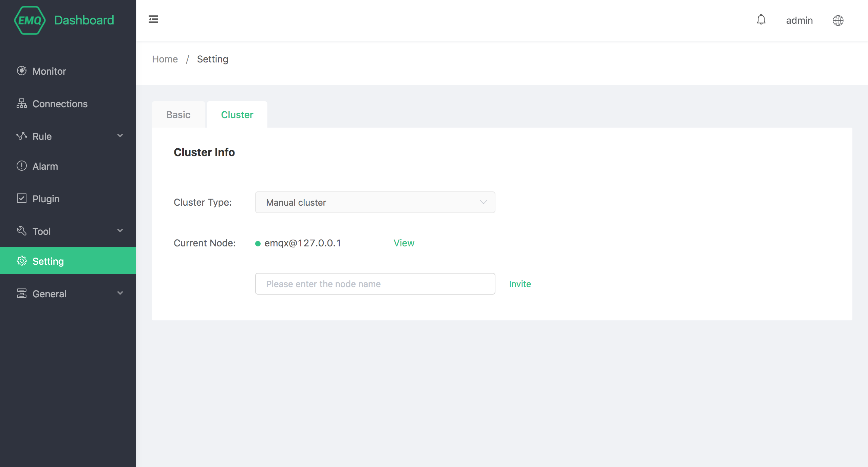The width and height of the screenshot is (868, 467).
Task: Click the Rule sidebar icon
Action: pos(21,136)
